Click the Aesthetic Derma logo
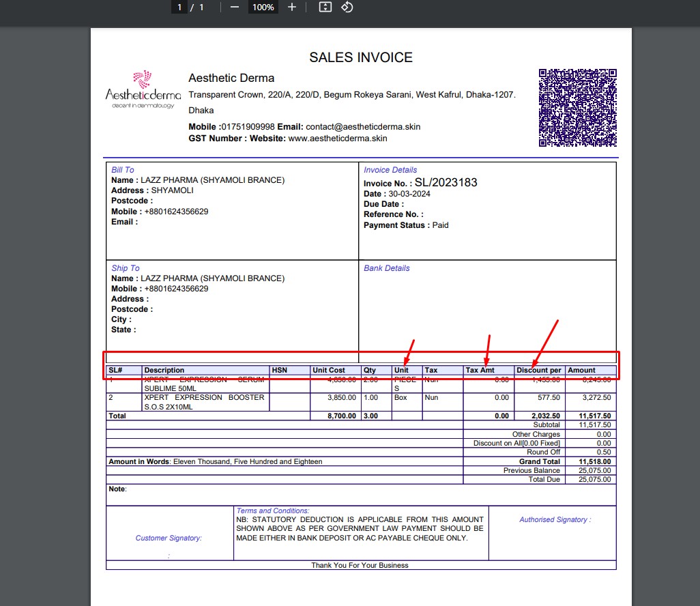Screen dimensions: 700x606 click(143, 90)
